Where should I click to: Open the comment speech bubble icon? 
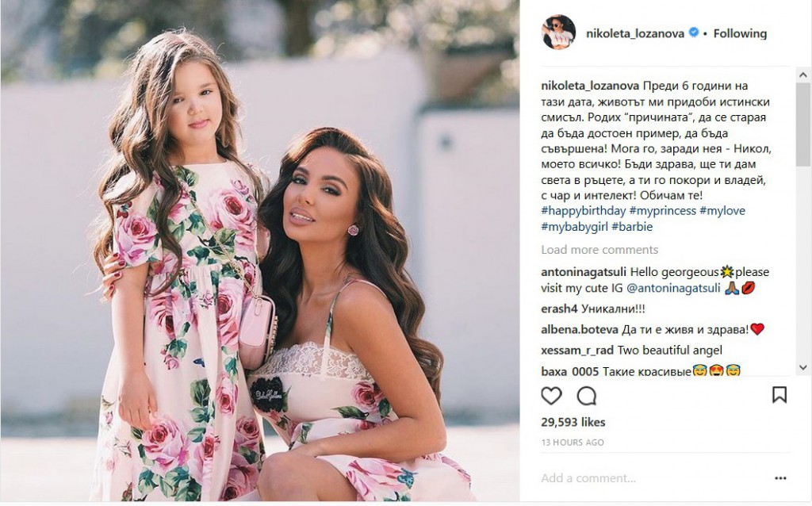[586, 396]
